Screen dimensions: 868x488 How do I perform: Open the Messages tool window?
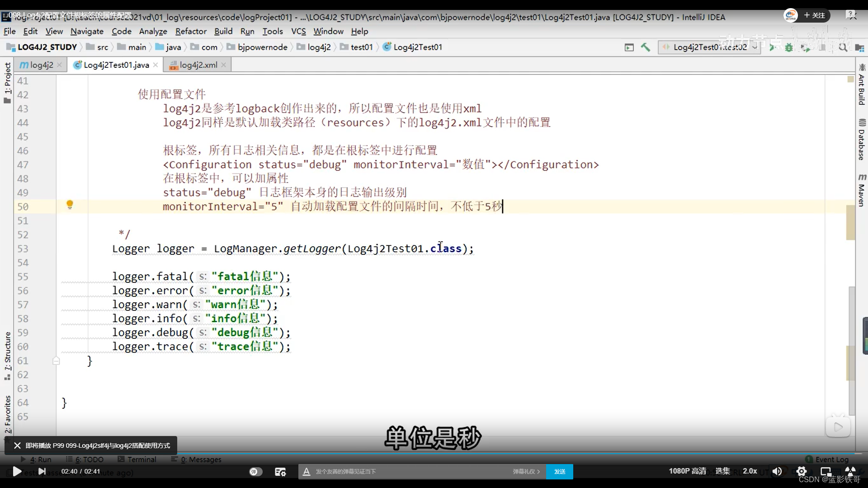tap(196, 459)
